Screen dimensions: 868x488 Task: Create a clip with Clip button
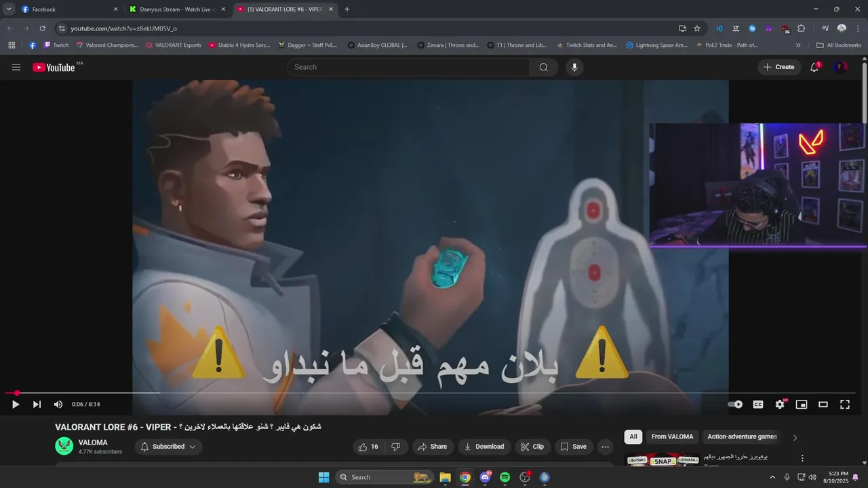tap(532, 447)
